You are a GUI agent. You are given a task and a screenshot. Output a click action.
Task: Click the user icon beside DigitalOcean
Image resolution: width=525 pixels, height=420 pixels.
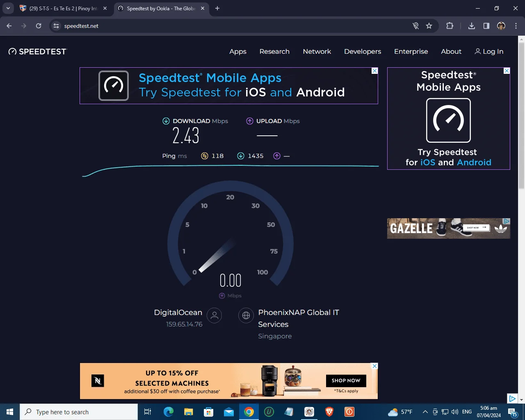[x=214, y=315]
